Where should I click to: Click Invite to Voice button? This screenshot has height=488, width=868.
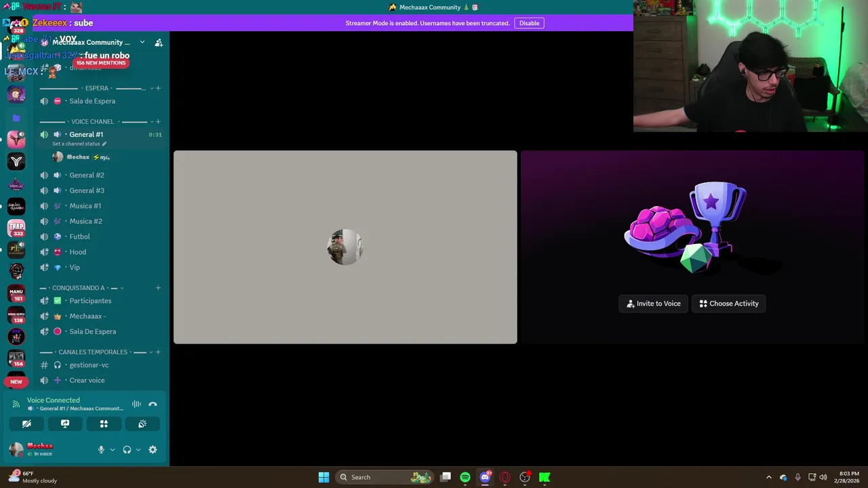point(654,304)
